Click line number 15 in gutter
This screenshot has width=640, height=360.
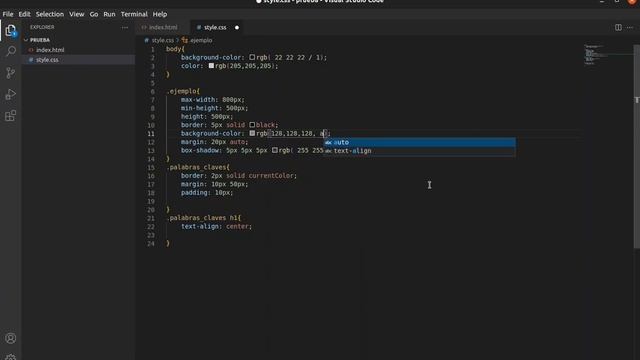coord(151,167)
